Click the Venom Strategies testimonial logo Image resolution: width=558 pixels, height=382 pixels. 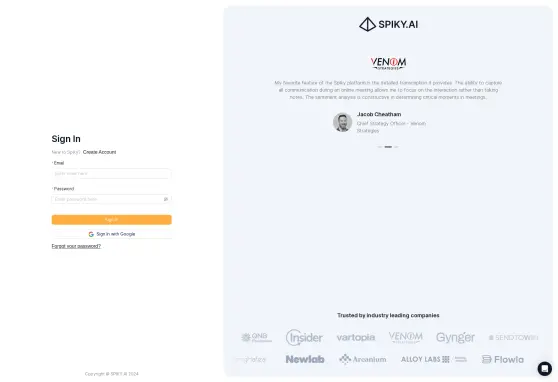pos(388,63)
